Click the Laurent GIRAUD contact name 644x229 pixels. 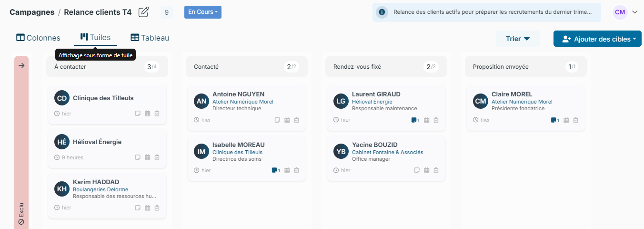(x=376, y=94)
